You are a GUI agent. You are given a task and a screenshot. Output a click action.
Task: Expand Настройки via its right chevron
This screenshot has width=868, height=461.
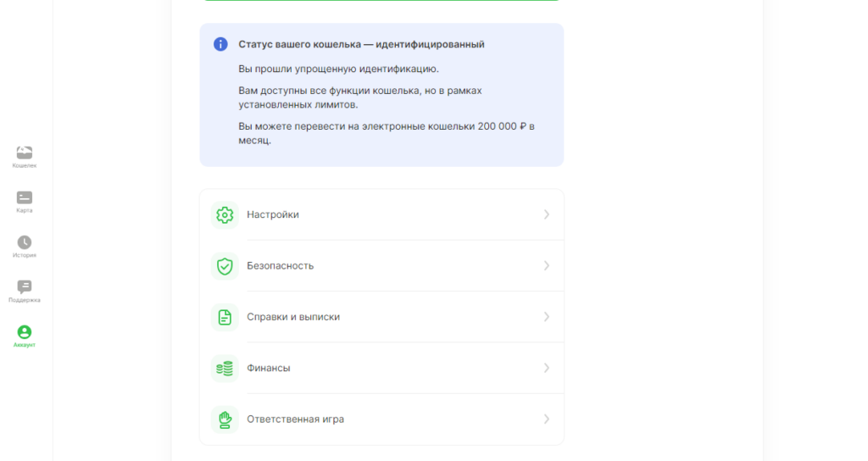click(x=547, y=214)
